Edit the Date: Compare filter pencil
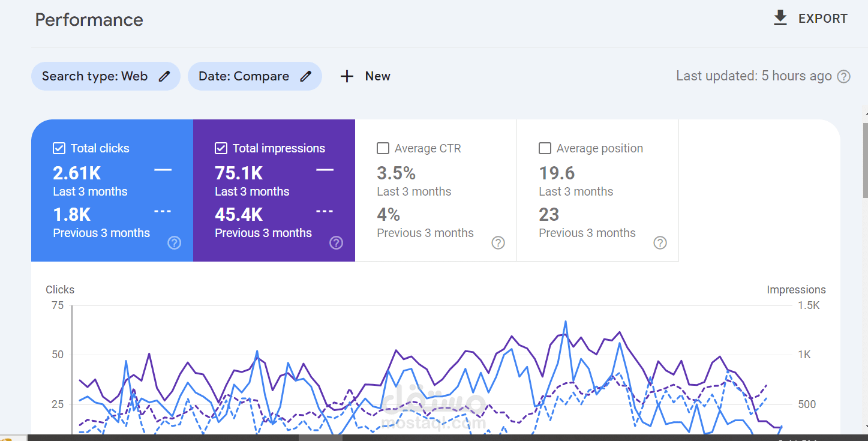Viewport: 868px width, 441px height. click(306, 76)
